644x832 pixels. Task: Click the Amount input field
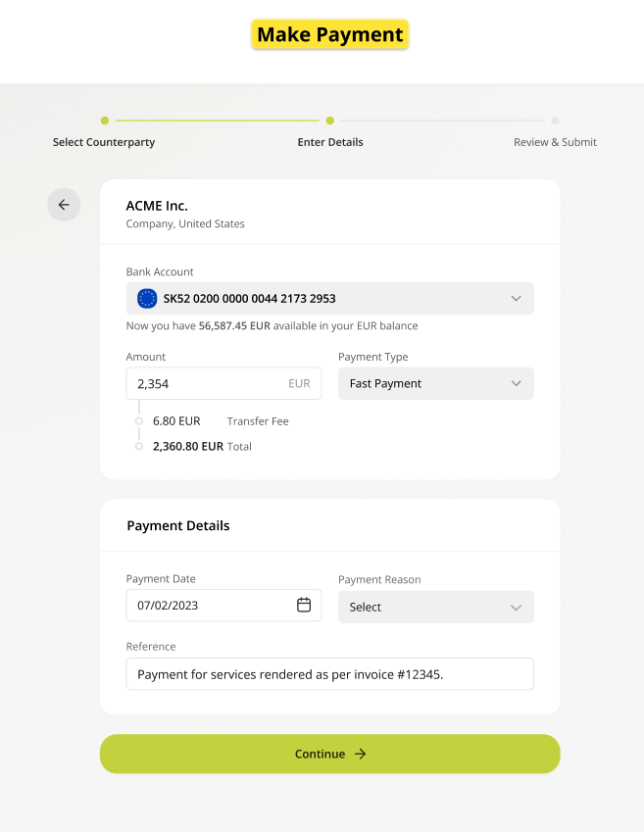click(x=223, y=383)
